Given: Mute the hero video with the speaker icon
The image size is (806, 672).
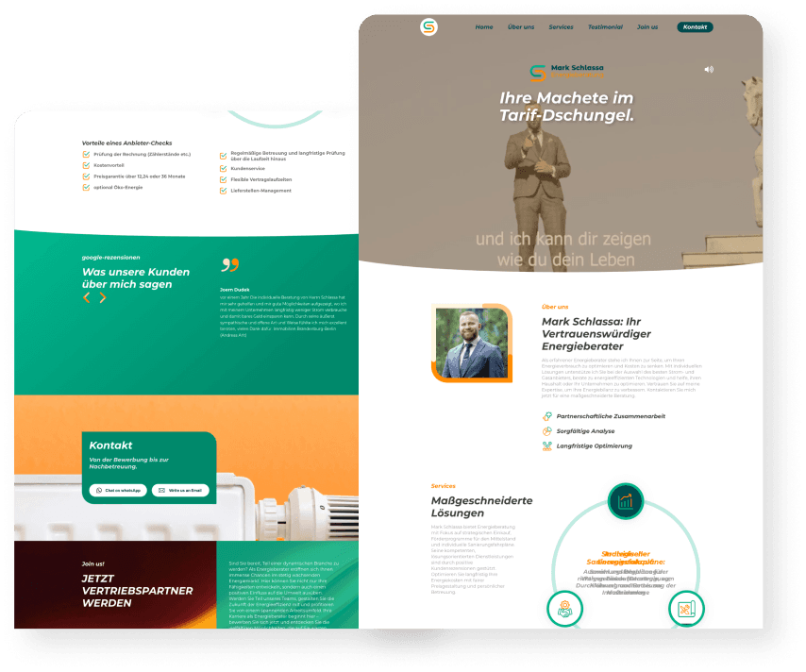Looking at the screenshot, I should pyautogui.click(x=709, y=69).
